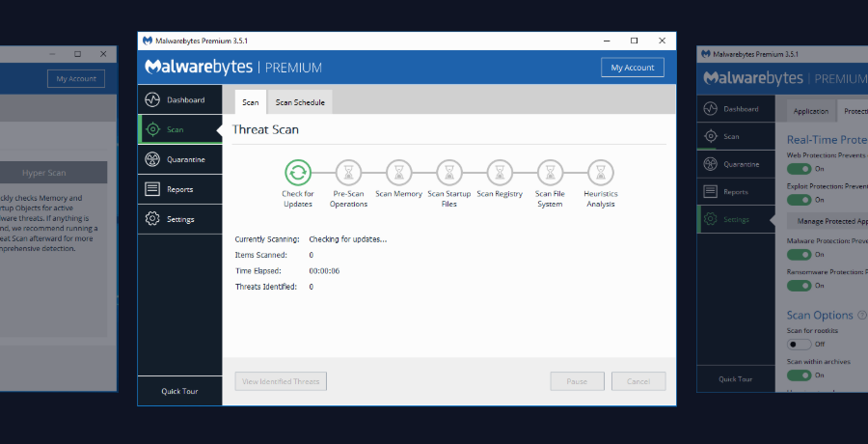Open the Quarantine section in the center window
The width and height of the screenshot is (868, 444).
tap(180, 159)
